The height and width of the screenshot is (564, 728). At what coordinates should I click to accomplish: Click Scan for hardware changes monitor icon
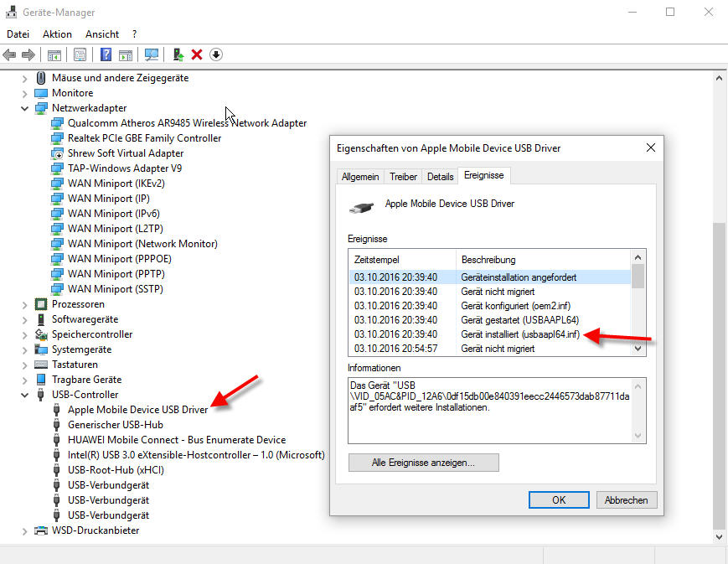click(x=152, y=54)
